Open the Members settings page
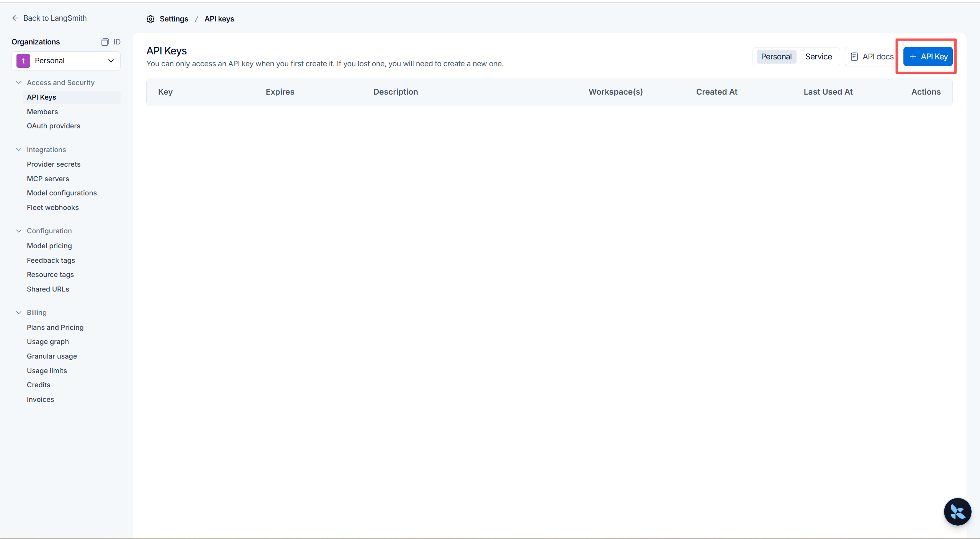This screenshot has width=980, height=539. [42, 112]
